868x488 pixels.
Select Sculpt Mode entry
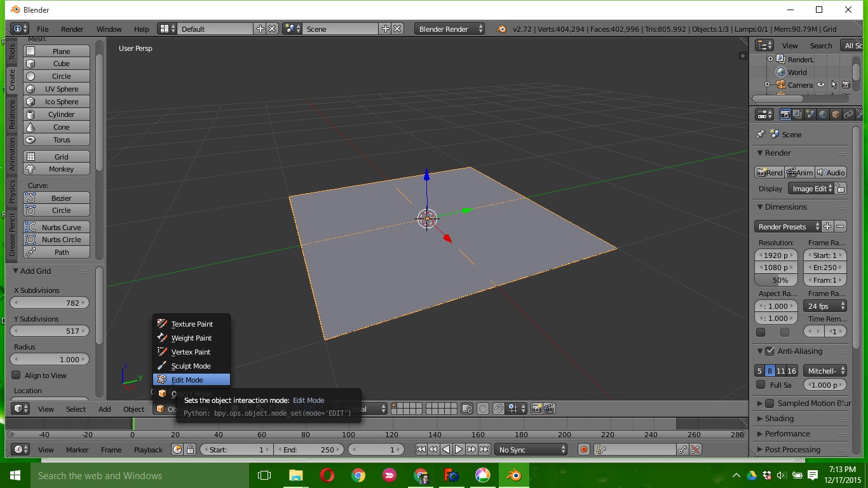191,366
